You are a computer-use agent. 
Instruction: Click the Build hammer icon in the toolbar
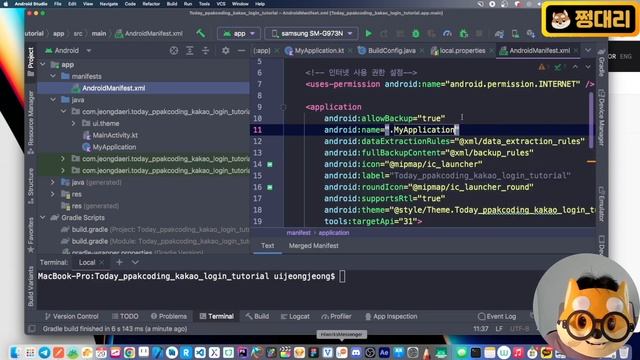coord(200,33)
